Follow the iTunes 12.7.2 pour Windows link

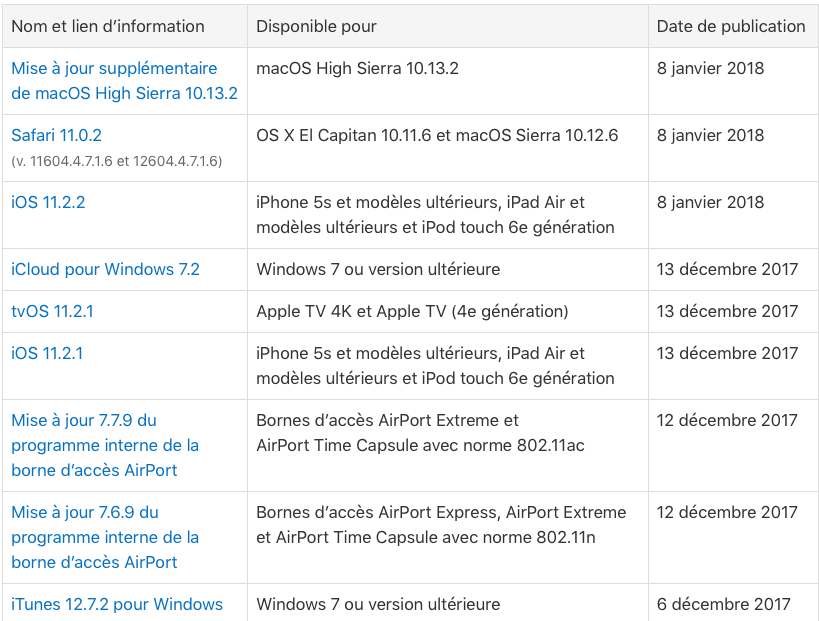(x=117, y=604)
